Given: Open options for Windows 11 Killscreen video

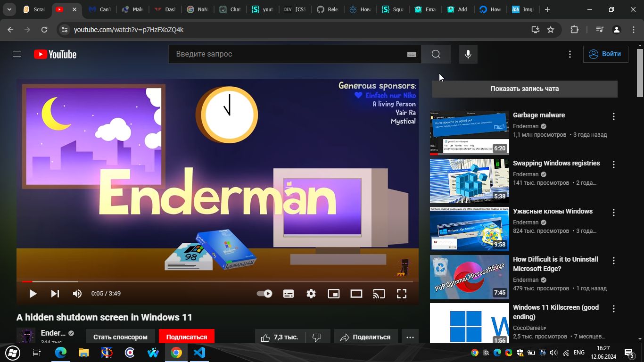Looking at the screenshot, I should [x=613, y=309].
